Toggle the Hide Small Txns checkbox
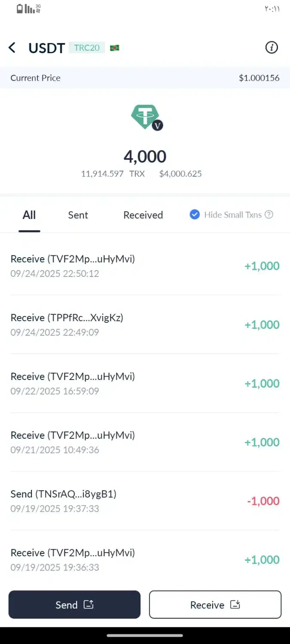The width and height of the screenshot is (290, 644). (x=195, y=215)
